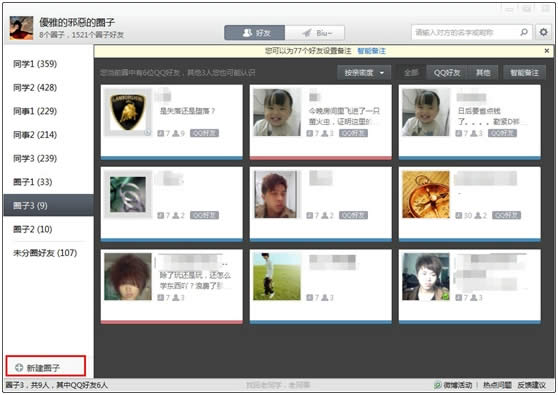This screenshot has height=395, width=558.
Task: Click friends count icon on green swirl card
Action: point(176,216)
